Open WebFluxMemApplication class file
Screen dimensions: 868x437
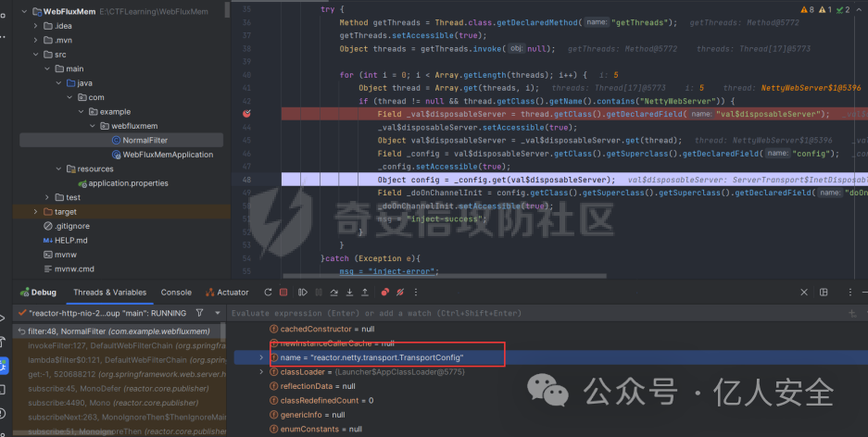click(x=162, y=155)
